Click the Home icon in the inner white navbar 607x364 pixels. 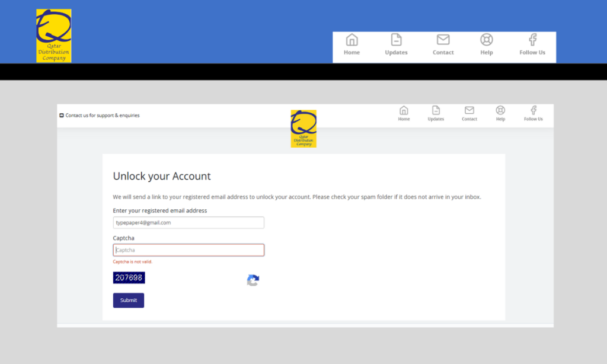404,111
